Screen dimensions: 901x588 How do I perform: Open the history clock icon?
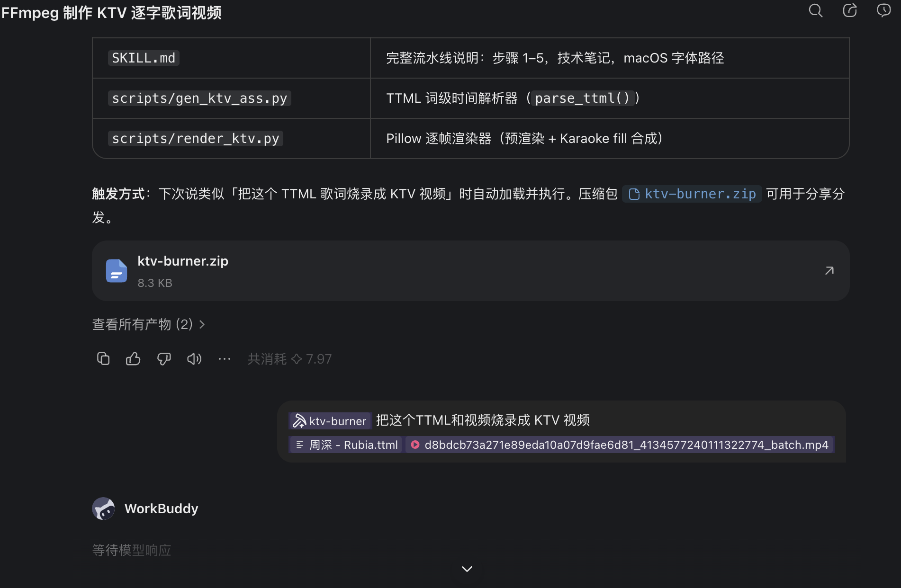click(x=884, y=10)
